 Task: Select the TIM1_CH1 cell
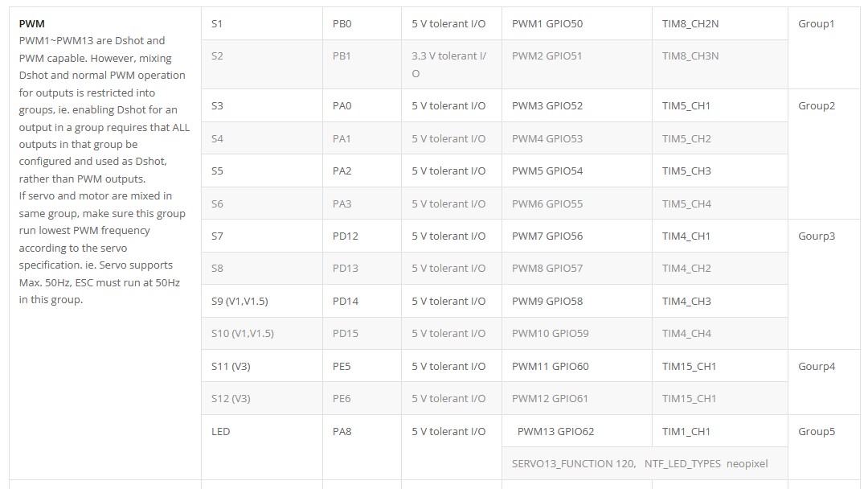click(x=719, y=431)
